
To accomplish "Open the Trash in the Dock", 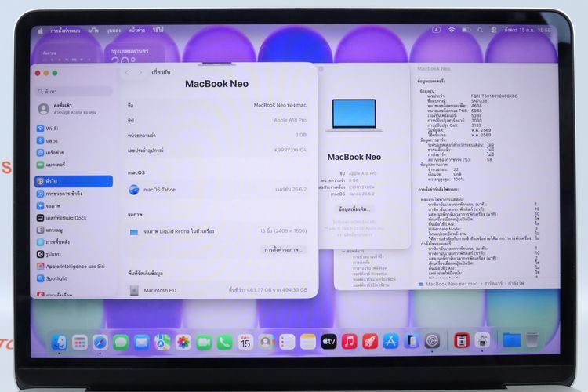I will (x=532, y=339).
